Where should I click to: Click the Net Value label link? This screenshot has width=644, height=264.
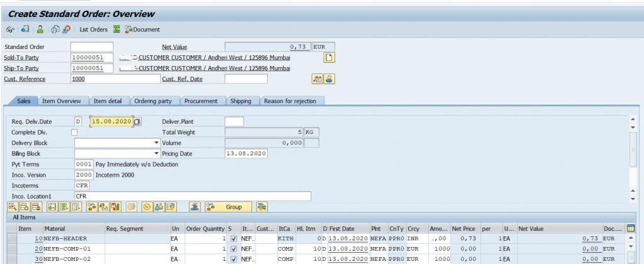click(x=174, y=47)
